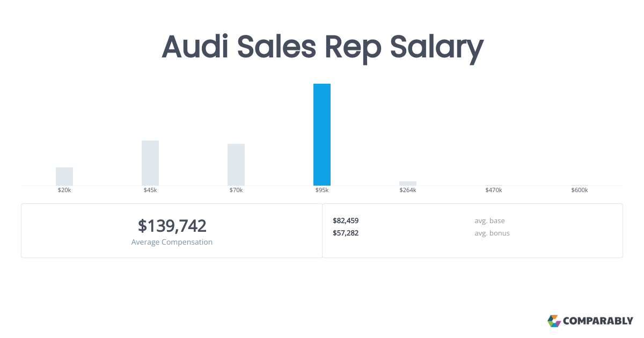Click the $264k axis label
The width and height of the screenshot is (644, 338).
pos(408,190)
